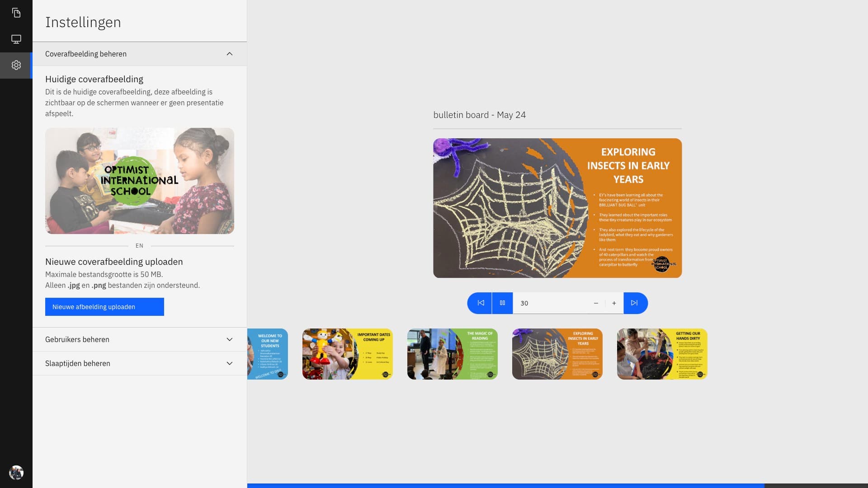Skip to next slide button
Viewport: 868px width, 488px height.
coord(635,303)
